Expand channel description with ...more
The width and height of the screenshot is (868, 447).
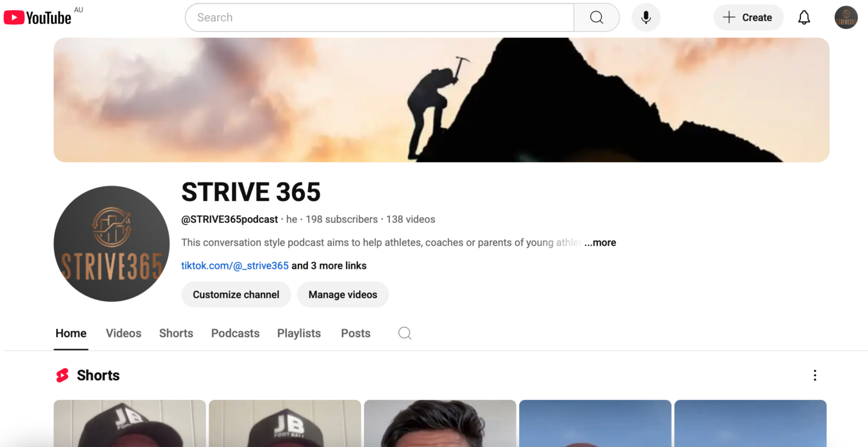600,243
